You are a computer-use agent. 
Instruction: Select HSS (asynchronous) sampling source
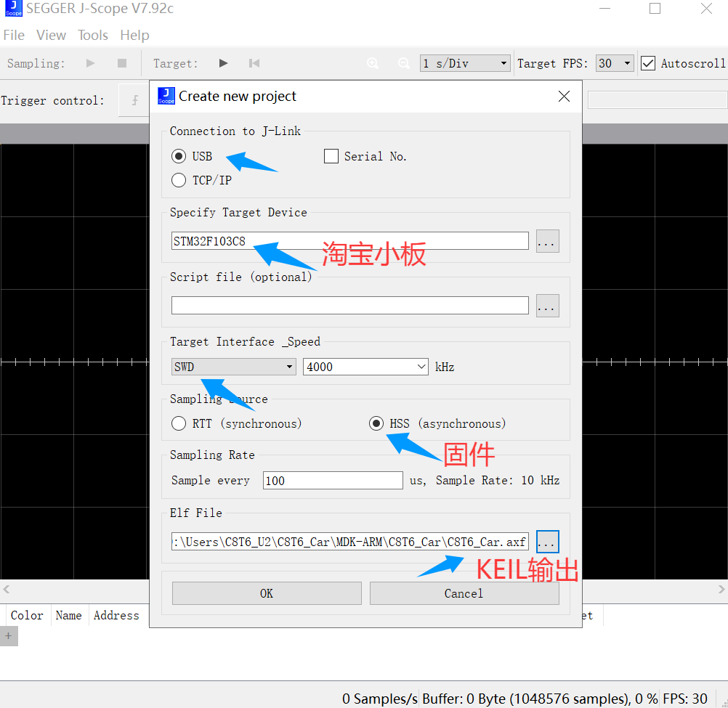[376, 423]
